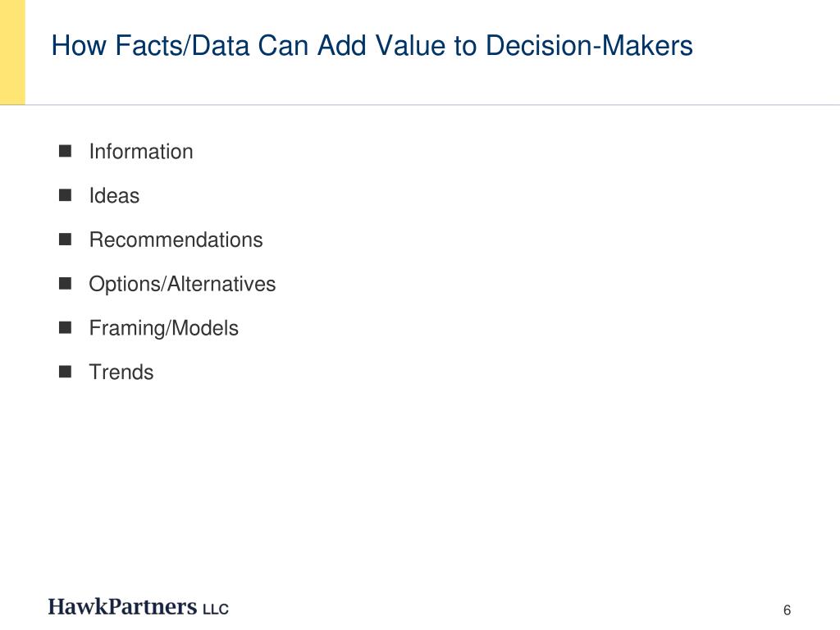Click the slide title about Facts/Data

(372, 46)
